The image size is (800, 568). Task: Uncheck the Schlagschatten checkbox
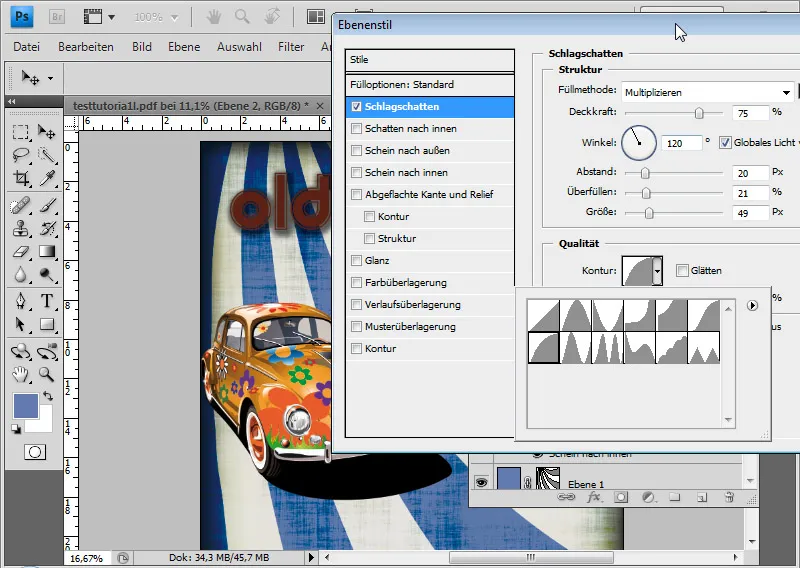click(x=356, y=107)
